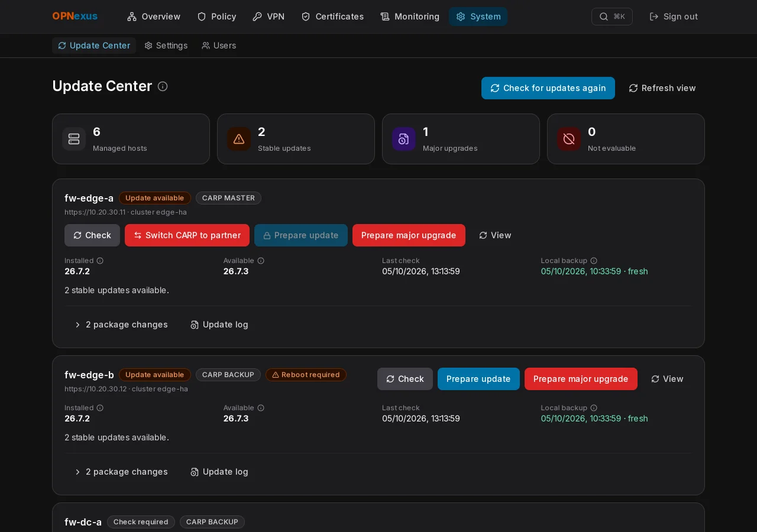Click the OPNexus logo

pyautogui.click(x=75, y=17)
